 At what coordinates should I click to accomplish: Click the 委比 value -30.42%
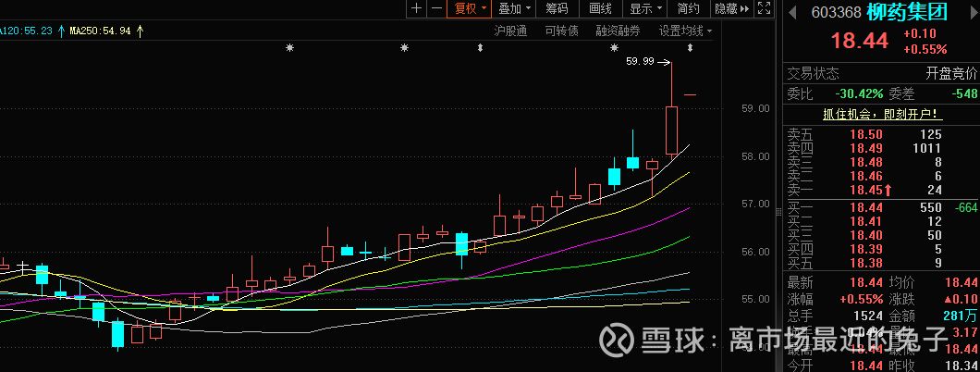860,93
